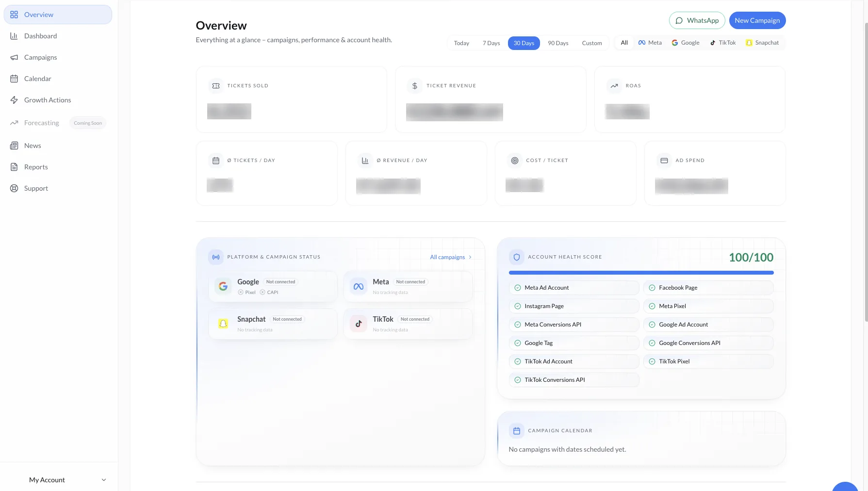
Task: Select the 7 Days date range
Action: 491,43
